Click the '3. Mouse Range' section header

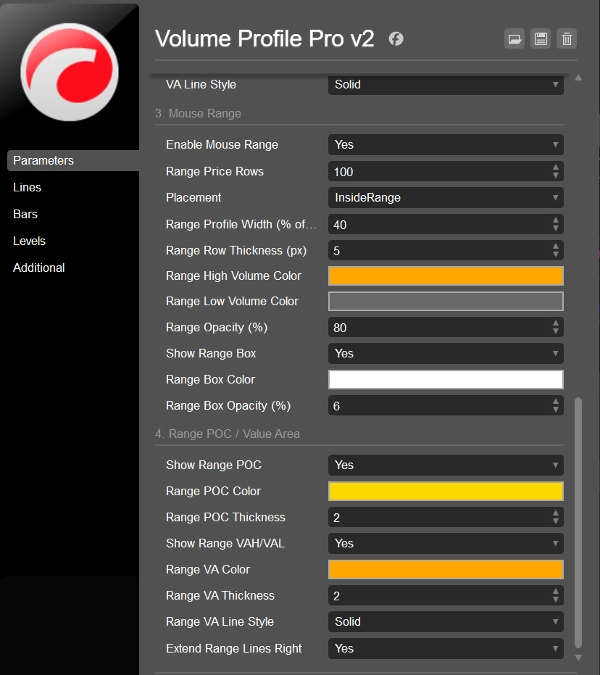(x=198, y=114)
